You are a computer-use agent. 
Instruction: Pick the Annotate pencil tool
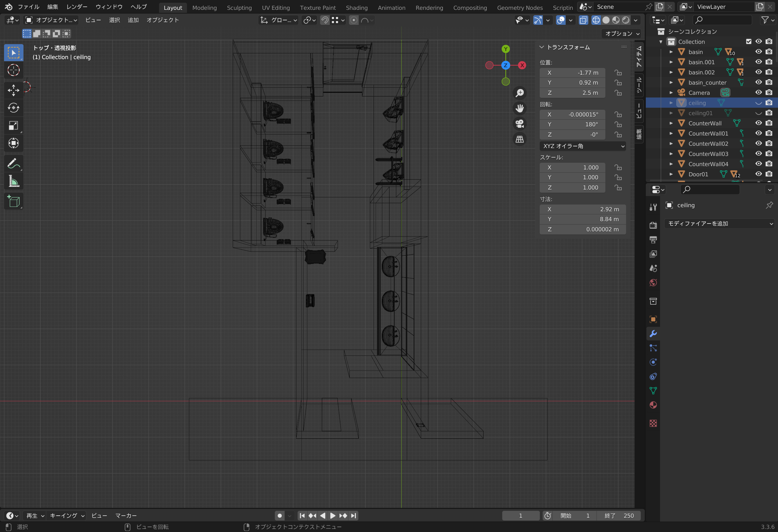pyautogui.click(x=14, y=164)
